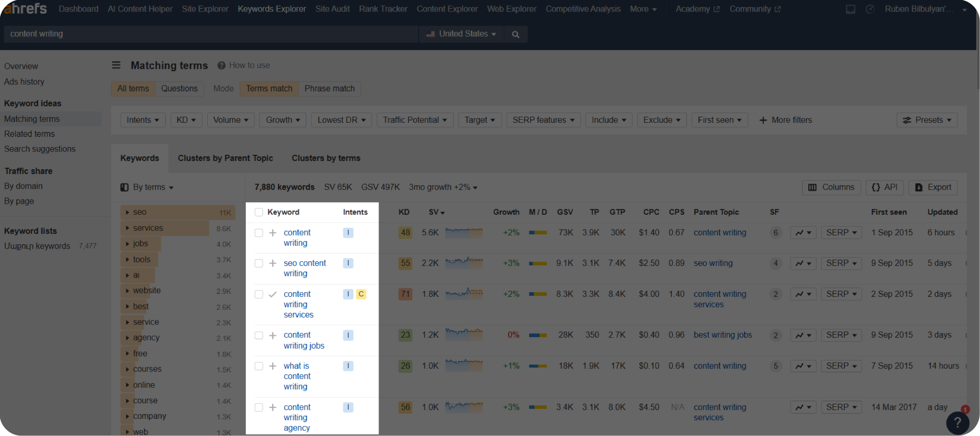Click the hamburger icon beside Matching terms
Image resolution: width=980 pixels, height=436 pixels.
(x=116, y=65)
